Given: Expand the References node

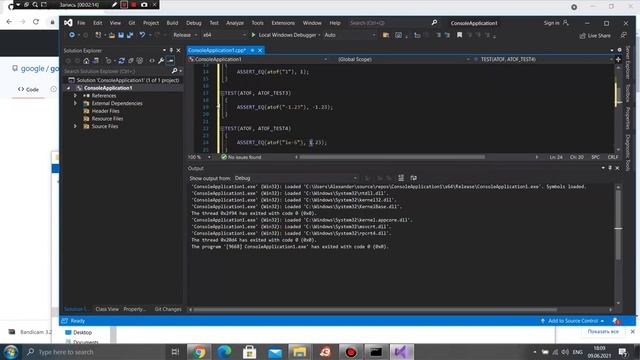Looking at the screenshot, I should point(75,96).
